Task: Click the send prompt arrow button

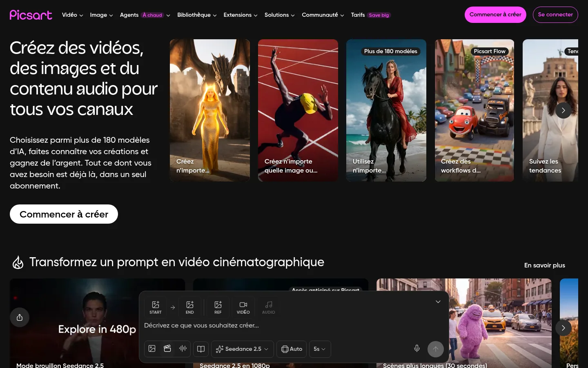Action: point(436,349)
